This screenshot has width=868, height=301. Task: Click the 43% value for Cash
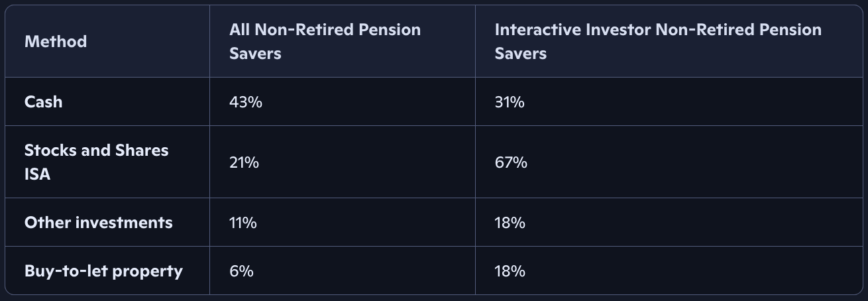click(x=245, y=101)
